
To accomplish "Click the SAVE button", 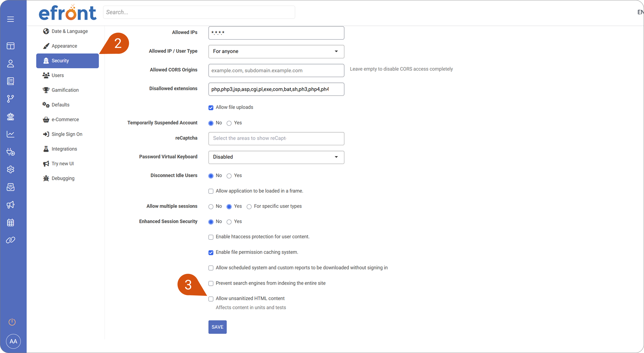I will [x=217, y=327].
